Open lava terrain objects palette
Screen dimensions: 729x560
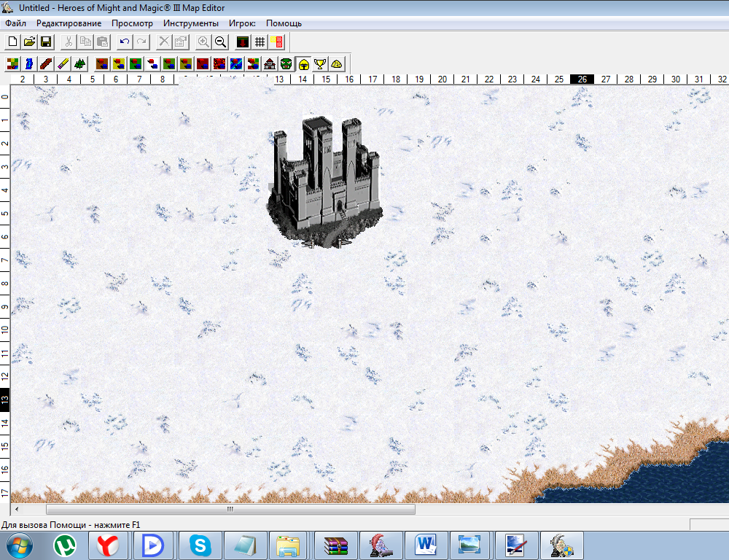219,63
